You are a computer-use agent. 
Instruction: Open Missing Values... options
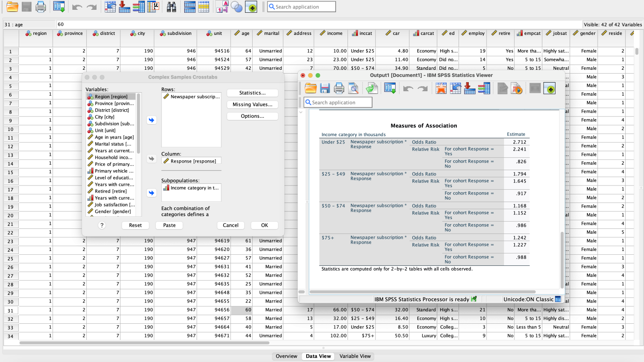[x=252, y=104]
